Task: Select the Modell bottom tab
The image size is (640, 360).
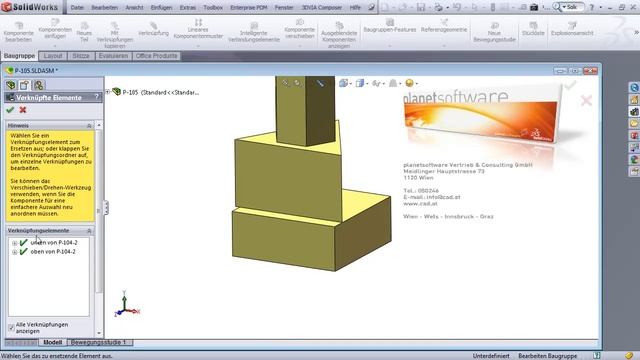Action: pyautogui.click(x=52, y=342)
